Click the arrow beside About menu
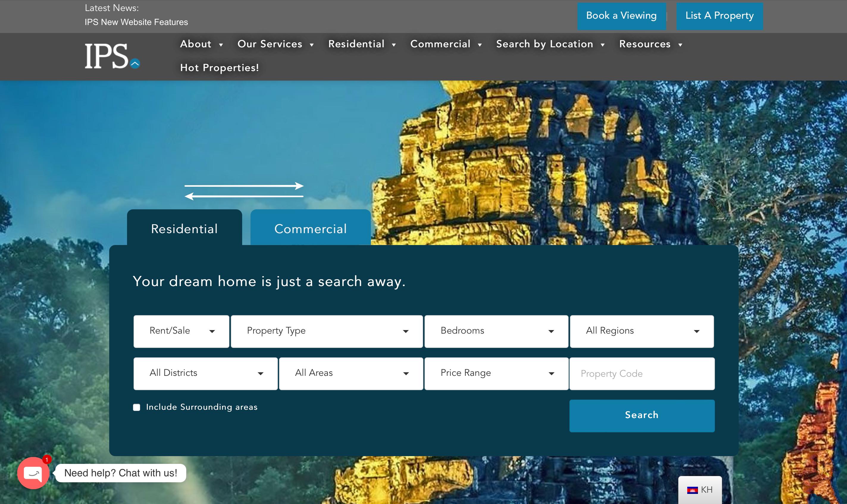Image resolution: width=847 pixels, height=504 pixels. [x=221, y=45]
